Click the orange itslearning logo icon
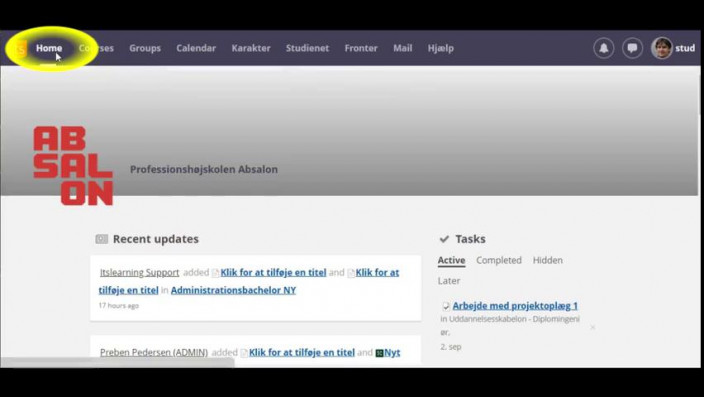Viewport: 704px width, 397px height. coord(21,49)
